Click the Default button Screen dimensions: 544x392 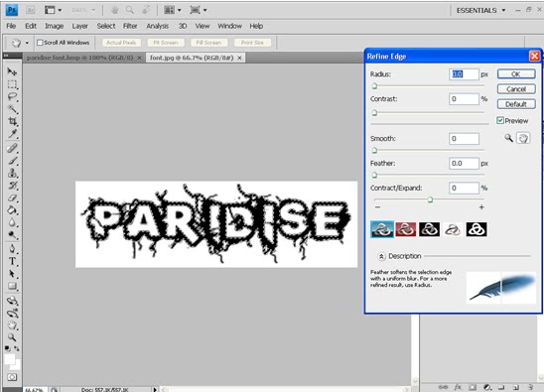tap(516, 104)
